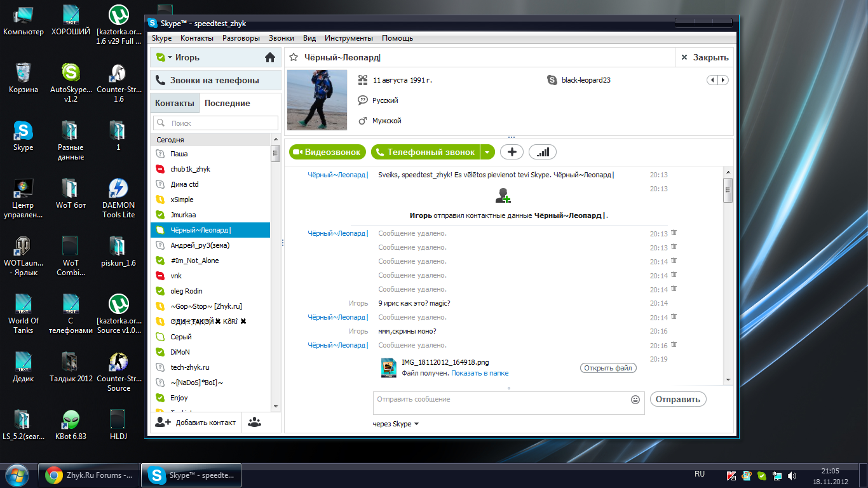This screenshot has width=868, height=488.
Task: Select contact chub1k_zhyk
Action: tap(210, 169)
